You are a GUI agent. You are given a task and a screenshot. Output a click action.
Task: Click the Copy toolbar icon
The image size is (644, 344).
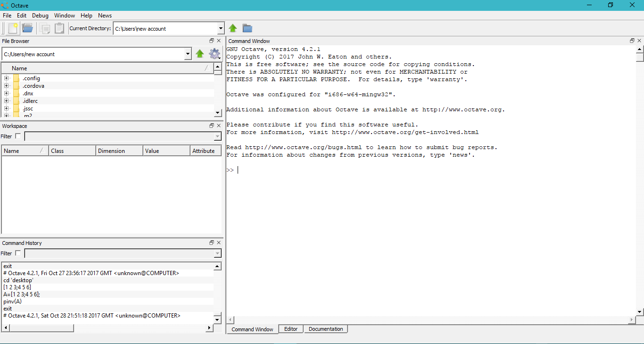click(45, 28)
